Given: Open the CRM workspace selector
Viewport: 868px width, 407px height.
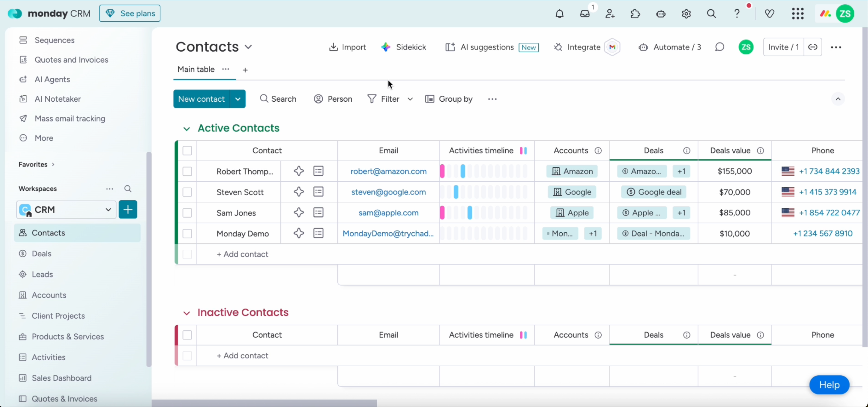Looking at the screenshot, I should click(x=66, y=210).
